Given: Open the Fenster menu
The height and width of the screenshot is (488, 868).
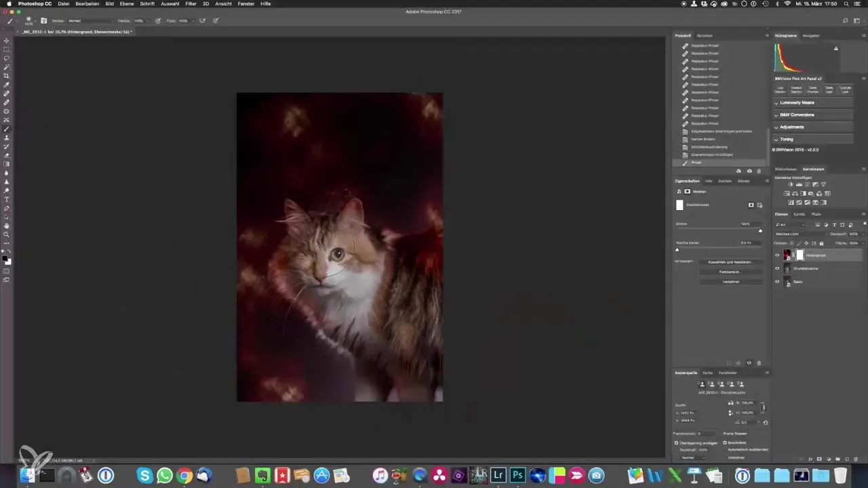Looking at the screenshot, I should 246,3.
